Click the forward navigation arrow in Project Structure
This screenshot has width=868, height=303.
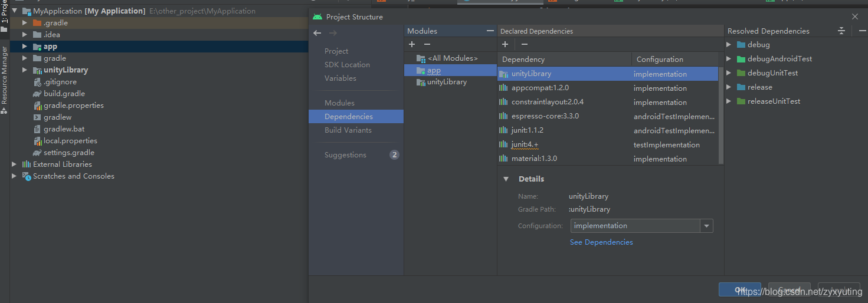tap(333, 33)
